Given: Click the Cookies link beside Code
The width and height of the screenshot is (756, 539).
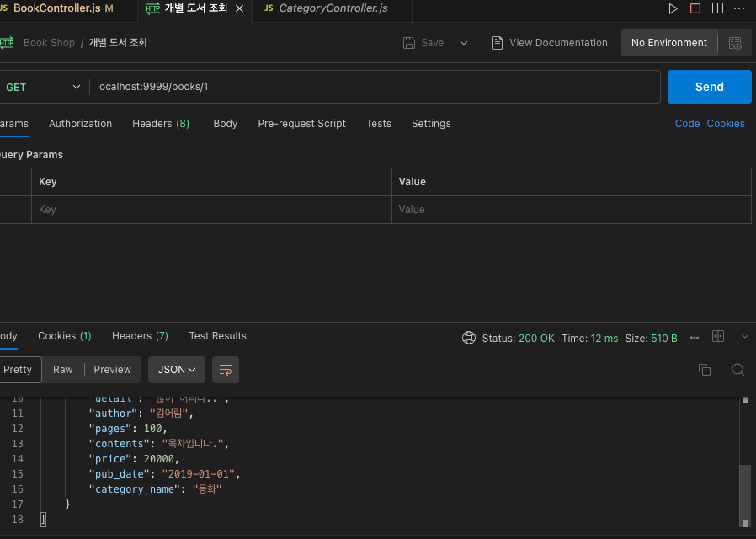Looking at the screenshot, I should coord(725,124).
